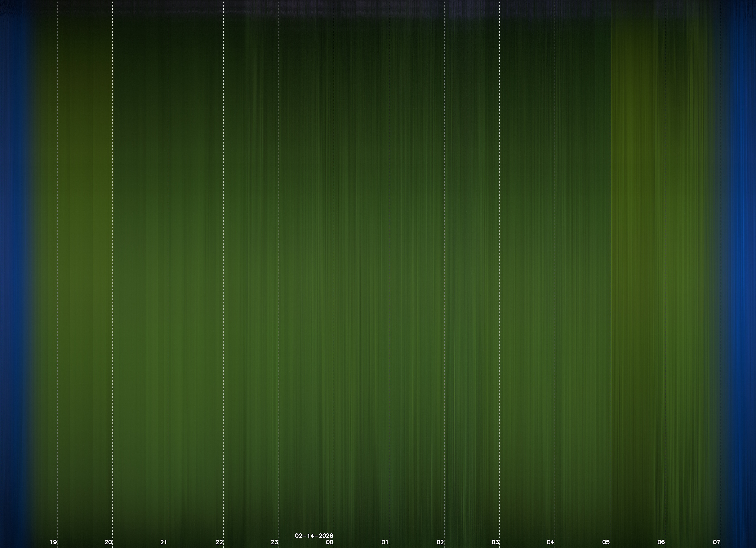This screenshot has width=756, height=548.
Task: Click the blue dawn band on right edge
Action: (742, 267)
